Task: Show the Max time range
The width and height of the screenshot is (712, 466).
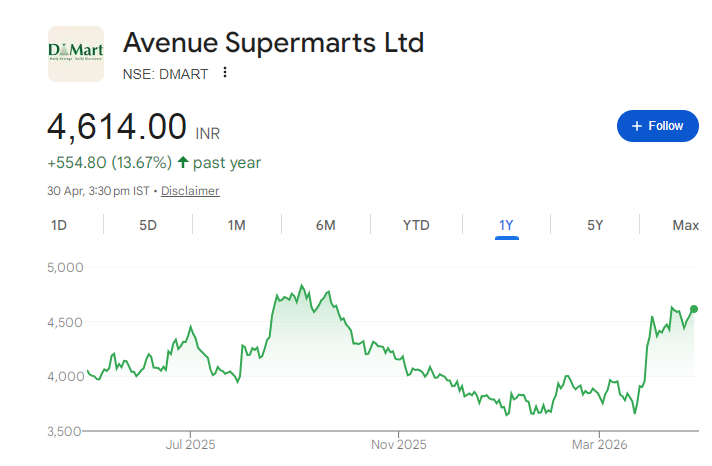Action: 686,225
